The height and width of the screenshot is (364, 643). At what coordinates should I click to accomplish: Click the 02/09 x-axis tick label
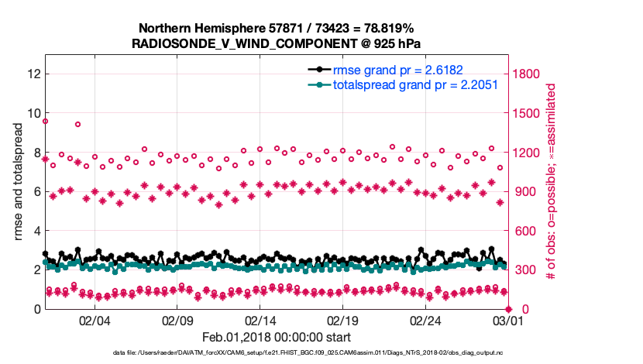(x=177, y=320)
